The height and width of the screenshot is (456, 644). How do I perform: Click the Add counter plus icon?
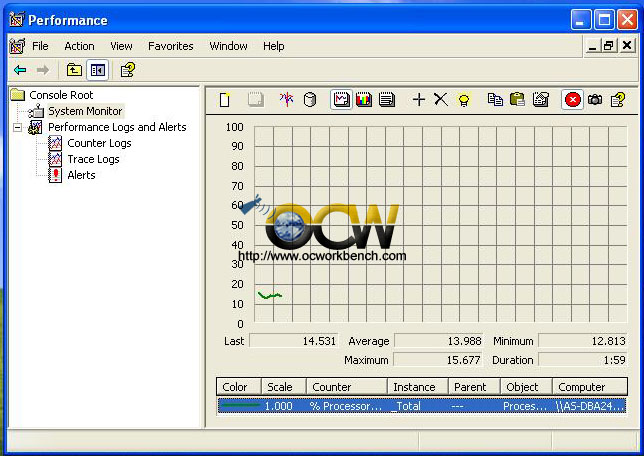pos(419,100)
